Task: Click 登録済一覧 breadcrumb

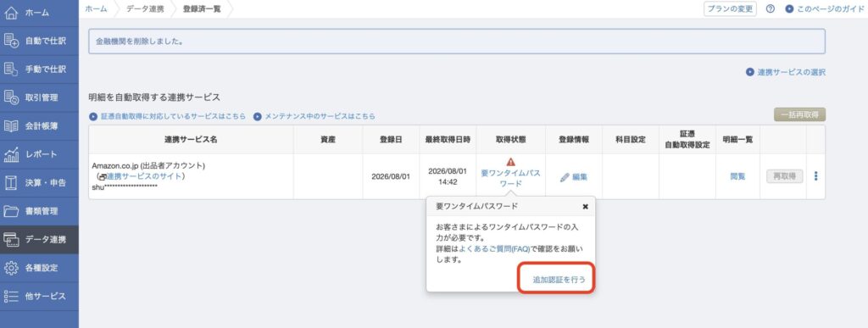Action: click(202, 8)
